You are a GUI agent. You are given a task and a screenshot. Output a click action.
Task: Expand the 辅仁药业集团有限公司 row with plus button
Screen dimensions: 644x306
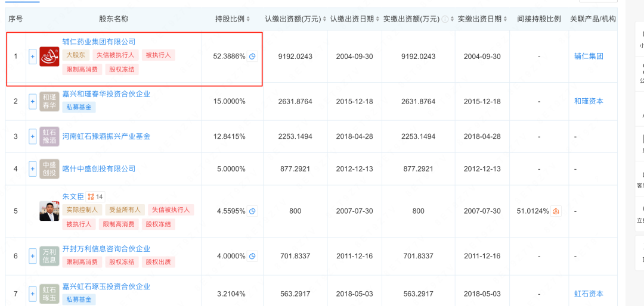(x=33, y=57)
